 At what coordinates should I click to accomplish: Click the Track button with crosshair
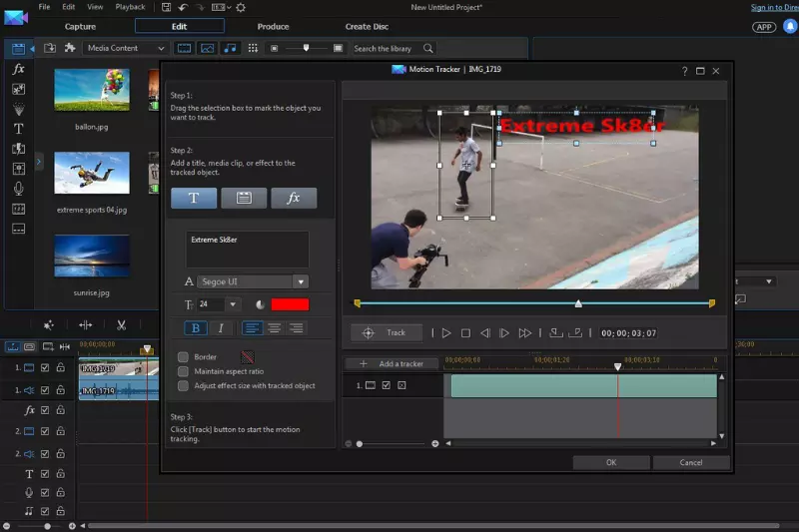click(x=386, y=333)
